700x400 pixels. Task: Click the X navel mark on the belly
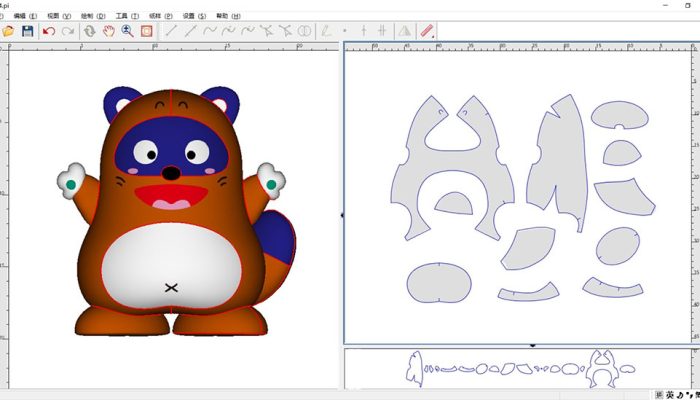pyautogui.click(x=171, y=288)
